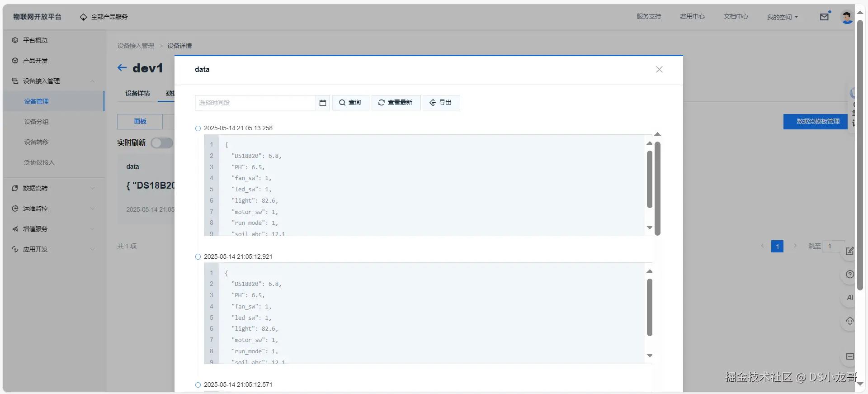The image size is (868, 394).
Task: Click the first JSON viewer scrollbar thumb
Action: pos(650,180)
